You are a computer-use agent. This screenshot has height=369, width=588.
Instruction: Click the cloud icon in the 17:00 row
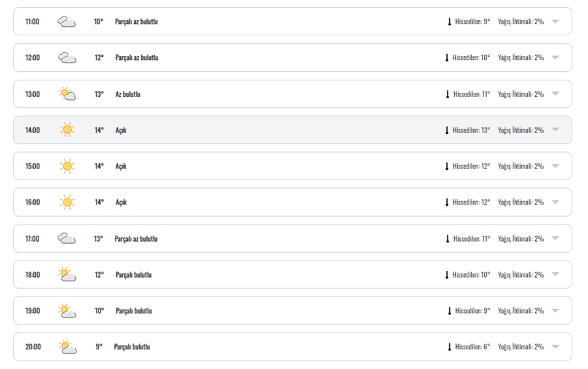pyautogui.click(x=67, y=238)
